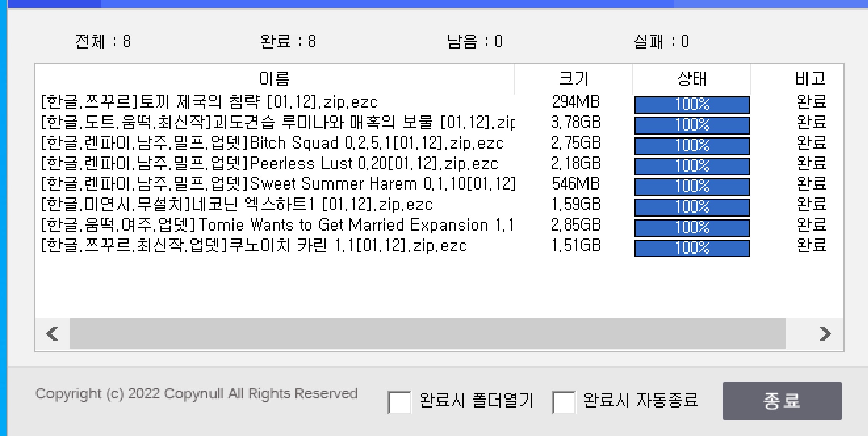Click the left scroll arrow
This screenshot has width=868, height=436.
tap(52, 333)
